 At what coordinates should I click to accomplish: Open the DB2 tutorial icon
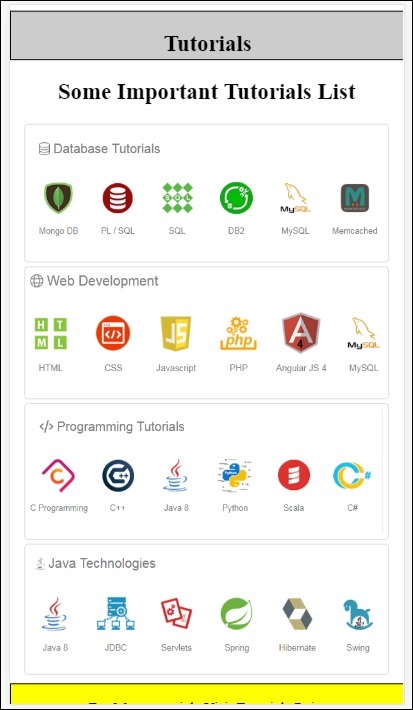pos(236,198)
